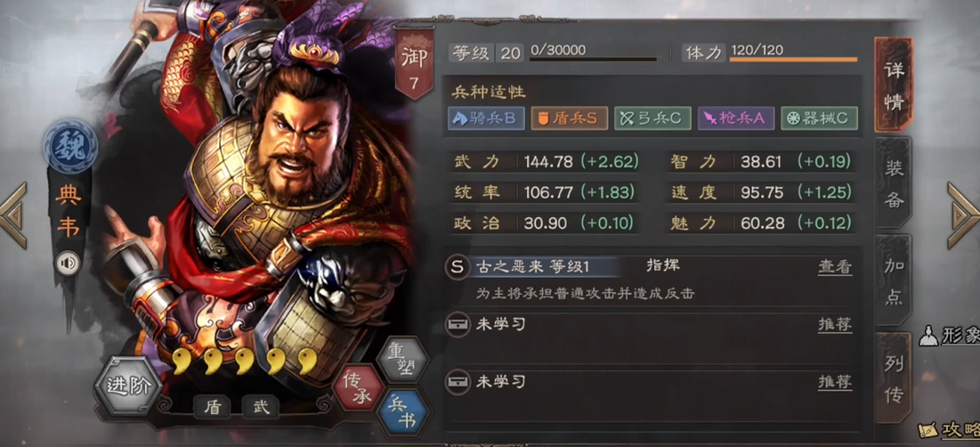Switch to the 列传 tab
The height and width of the screenshot is (447, 980).
895,378
